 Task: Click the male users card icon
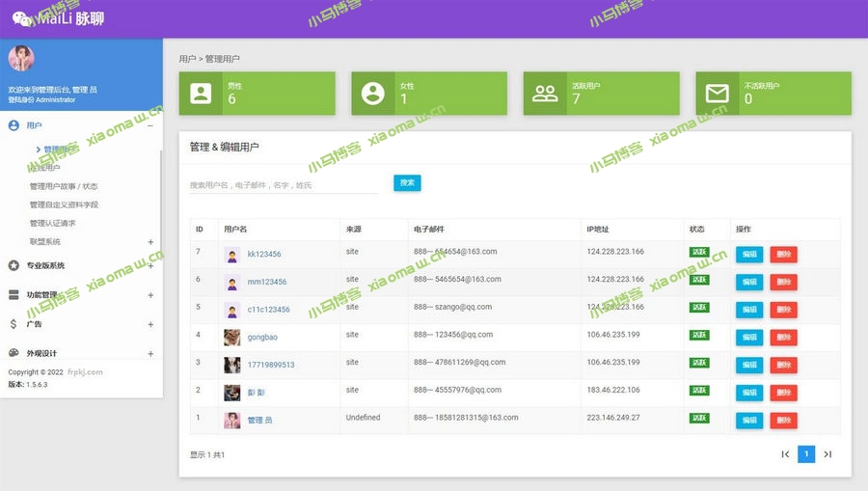pos(201,94)
